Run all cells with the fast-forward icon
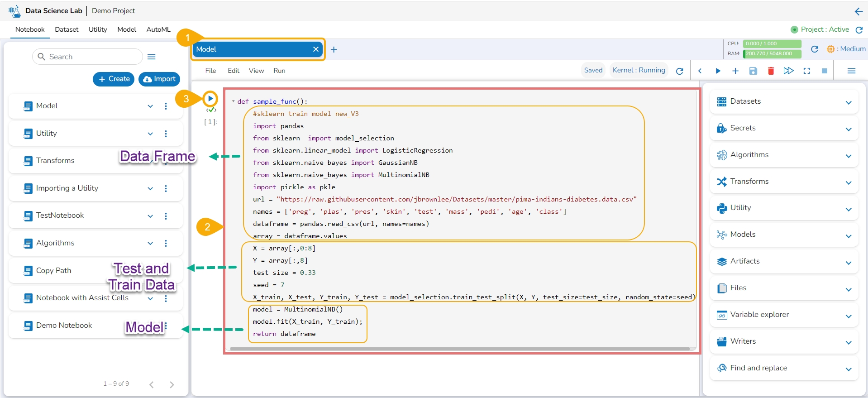 [x=788, y=71]
